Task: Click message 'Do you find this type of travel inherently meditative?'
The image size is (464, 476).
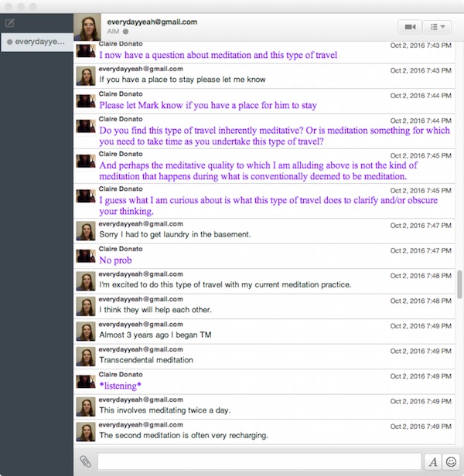Action: (x=275, y=136)
